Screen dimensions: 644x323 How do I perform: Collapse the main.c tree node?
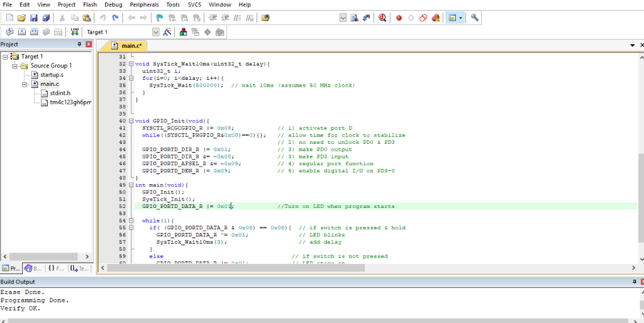[25, 84]
